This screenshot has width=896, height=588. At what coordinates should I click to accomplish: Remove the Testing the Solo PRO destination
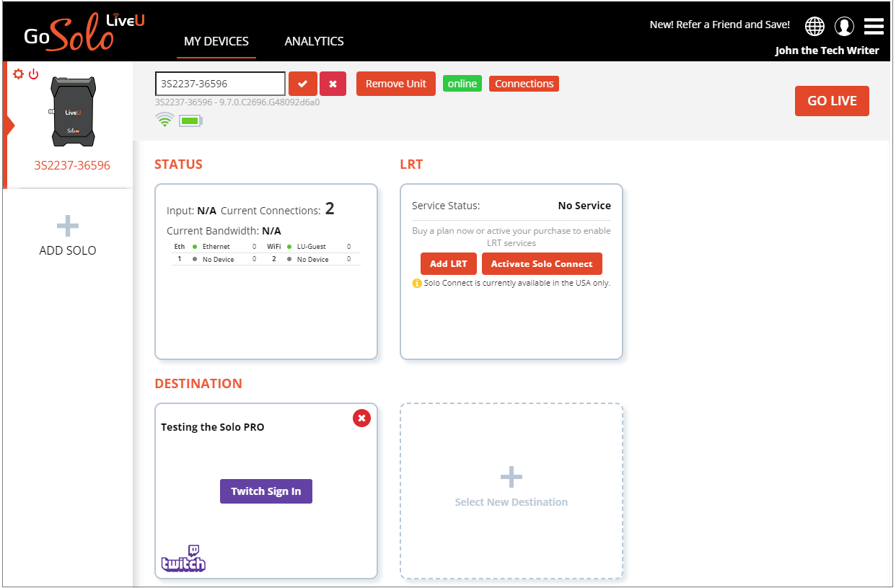point(361,418)
